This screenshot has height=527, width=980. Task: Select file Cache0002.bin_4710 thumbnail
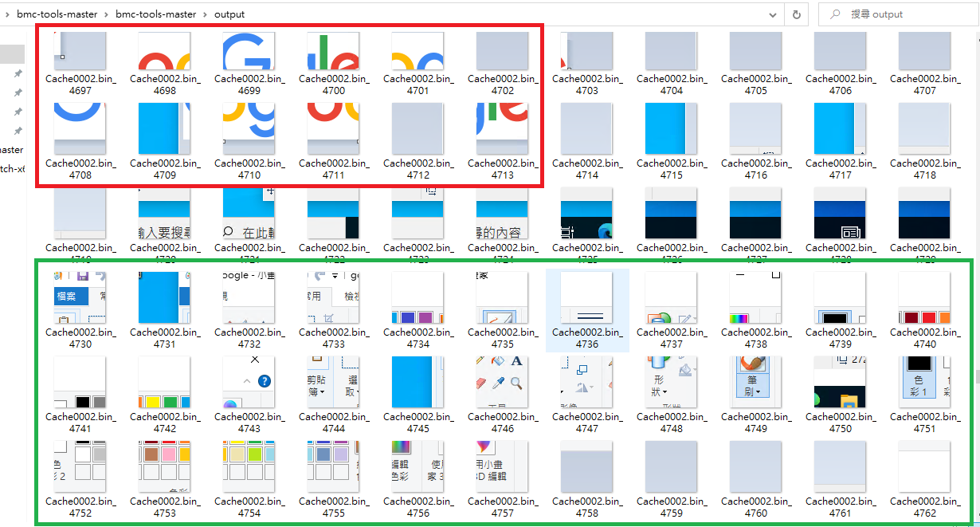pyautogui.click(x=249, y=128)
